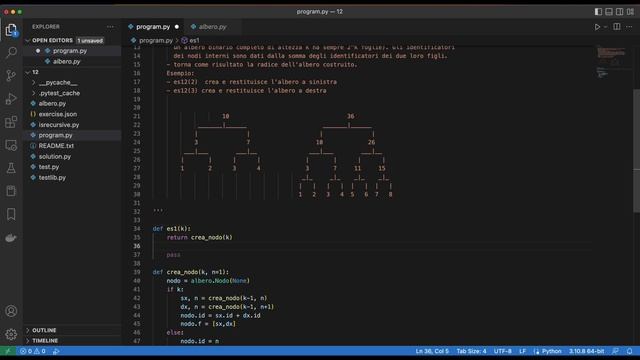This screenshot has width=640, height=360.
Task: Open the feedback icon in status bar
Action: (615, 351)
